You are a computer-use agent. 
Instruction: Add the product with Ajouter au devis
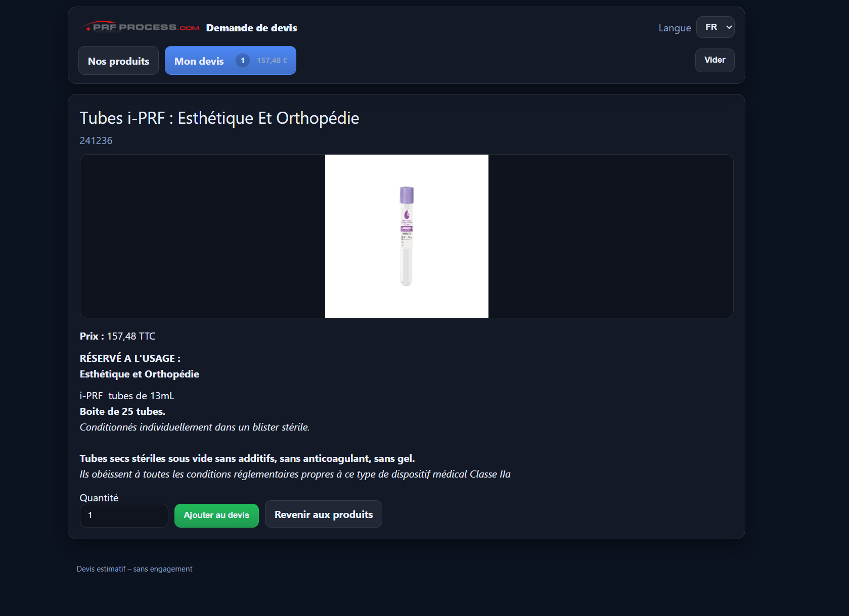(216, 515)
